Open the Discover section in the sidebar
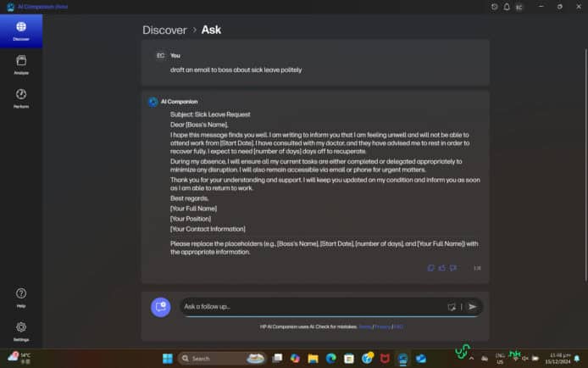Viewport: 588px width, 368px height. 21,31
